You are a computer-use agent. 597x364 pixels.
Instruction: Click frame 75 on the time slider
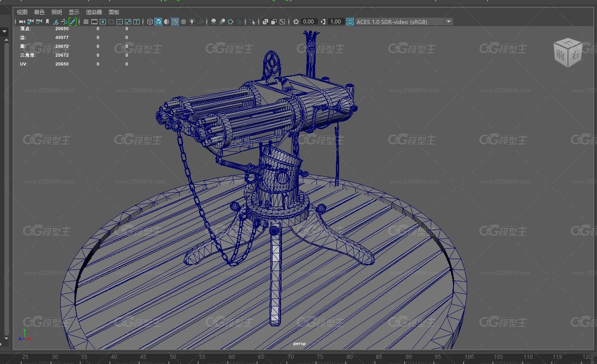(320, 357)
